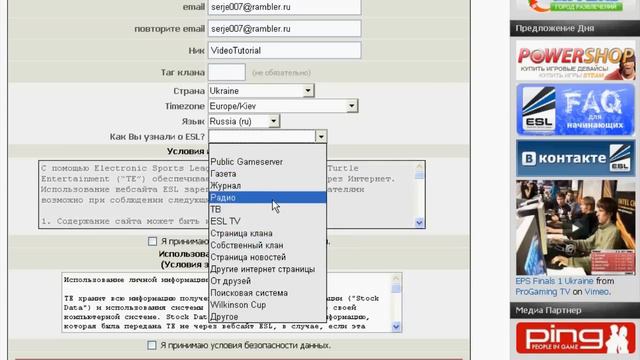Pick Журнал in dropdown list
640x360 pixels.
(x=267, y=185)
